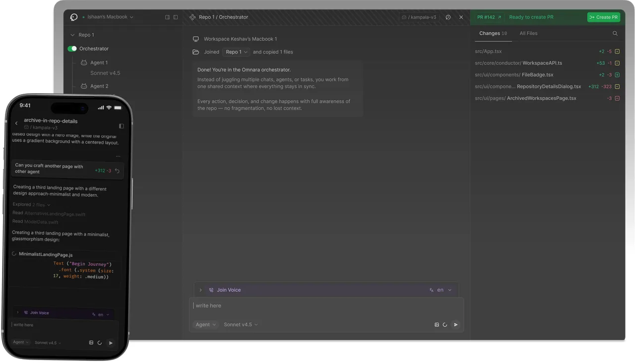Image resolution: width=635 pixels, height=364 pixels.
Task: Click the modified status icon for src/App.tsx
Action: [617, 51]
